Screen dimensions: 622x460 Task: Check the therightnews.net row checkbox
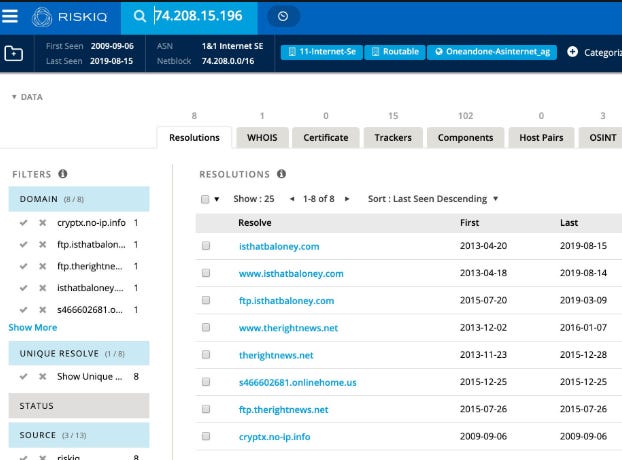click(205, 355)
